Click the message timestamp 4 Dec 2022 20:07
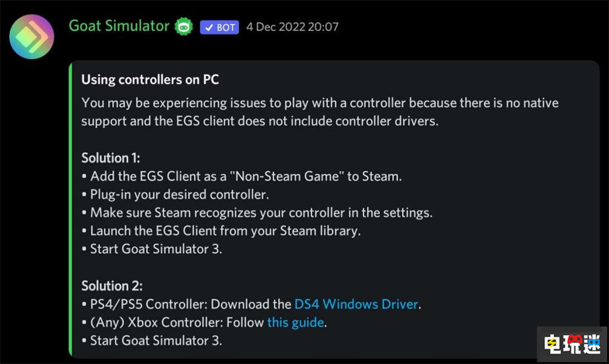The image size is (609, 364). (292, 27)
